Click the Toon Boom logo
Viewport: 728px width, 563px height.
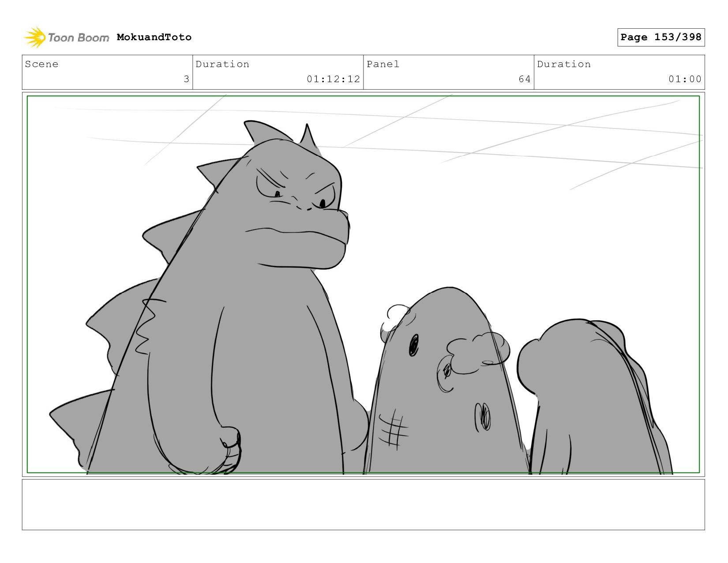[66, 38]
